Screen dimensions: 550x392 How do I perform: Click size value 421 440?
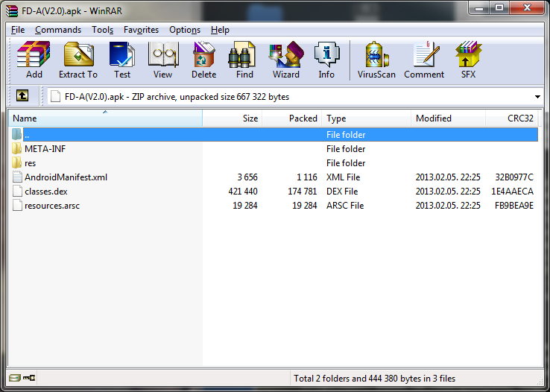coord(243,192)
